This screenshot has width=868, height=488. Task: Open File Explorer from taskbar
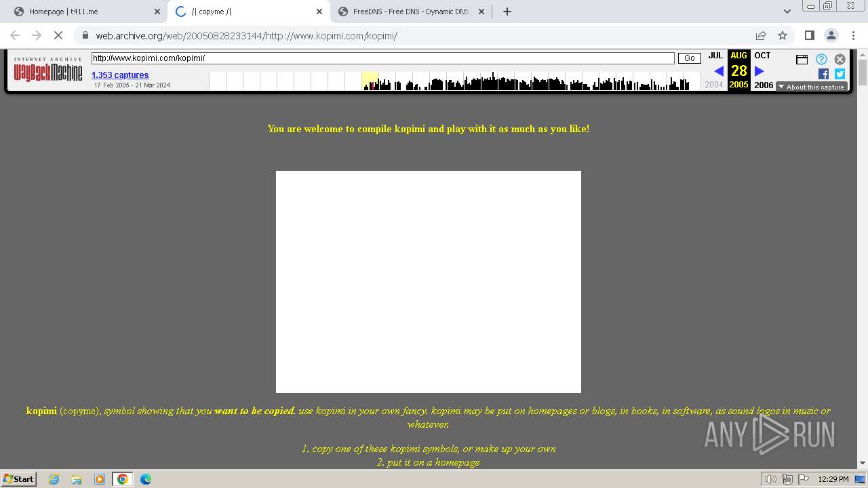point(77,479)
